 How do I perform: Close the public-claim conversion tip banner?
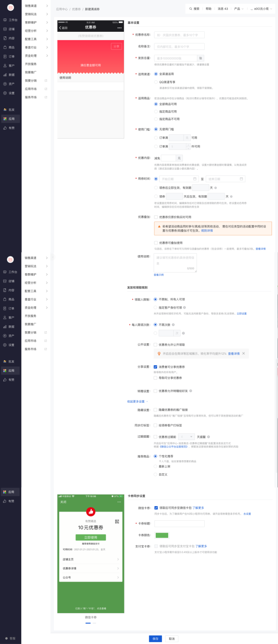click(244, 353)
